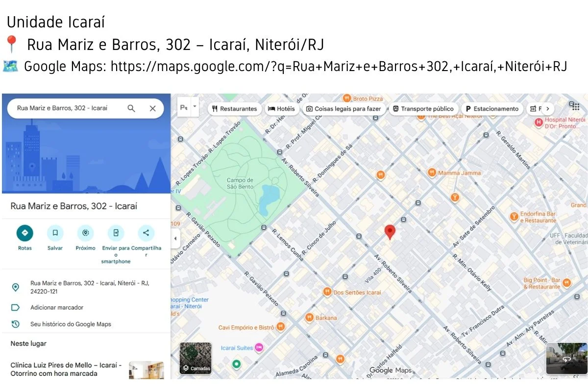
Task: Select the Transporte público chip
Action: (x=423, y=109)
